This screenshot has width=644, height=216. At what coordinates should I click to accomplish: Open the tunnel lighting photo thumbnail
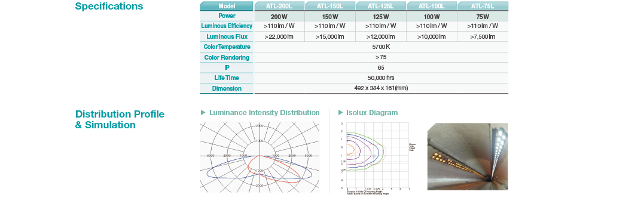[x=468, y=156]
